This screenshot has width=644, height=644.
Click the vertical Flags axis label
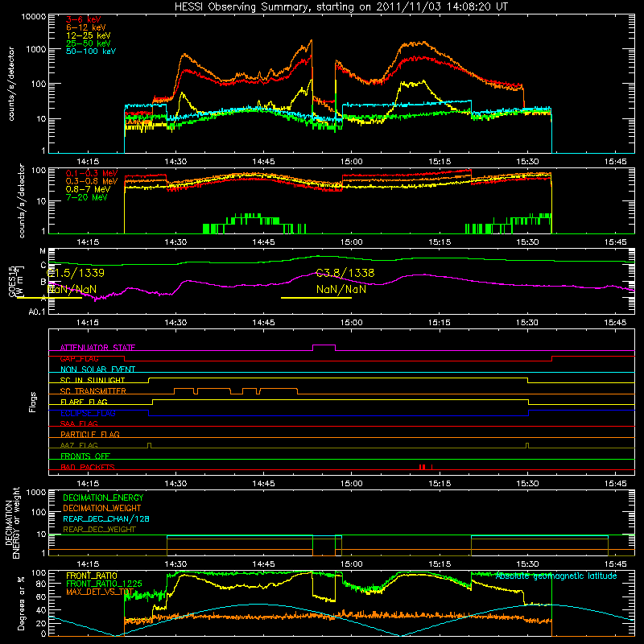coord(33,402)
